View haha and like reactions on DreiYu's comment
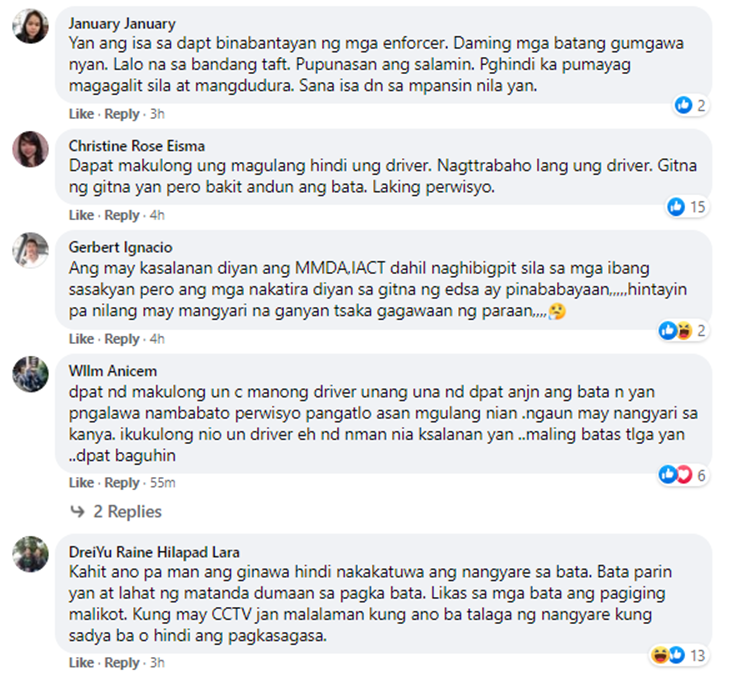Screen dimensions: 750x675 coord(678,655)
